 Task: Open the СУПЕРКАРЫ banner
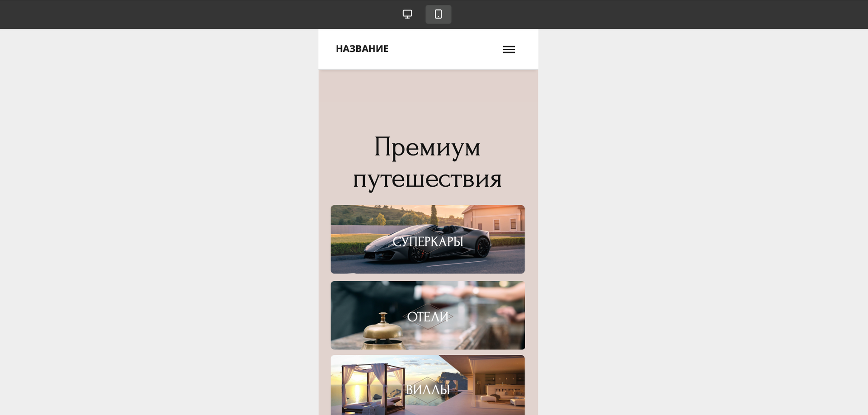click(428, 239)
